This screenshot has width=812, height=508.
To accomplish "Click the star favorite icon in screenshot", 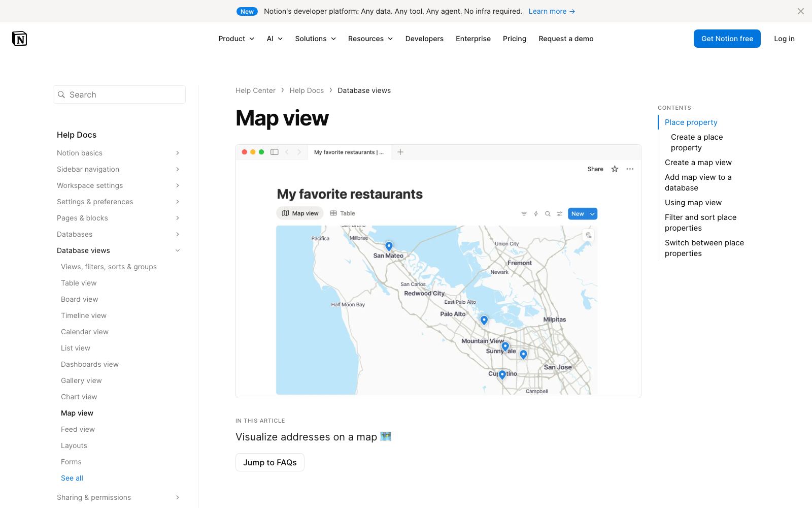I will [615, 169].
